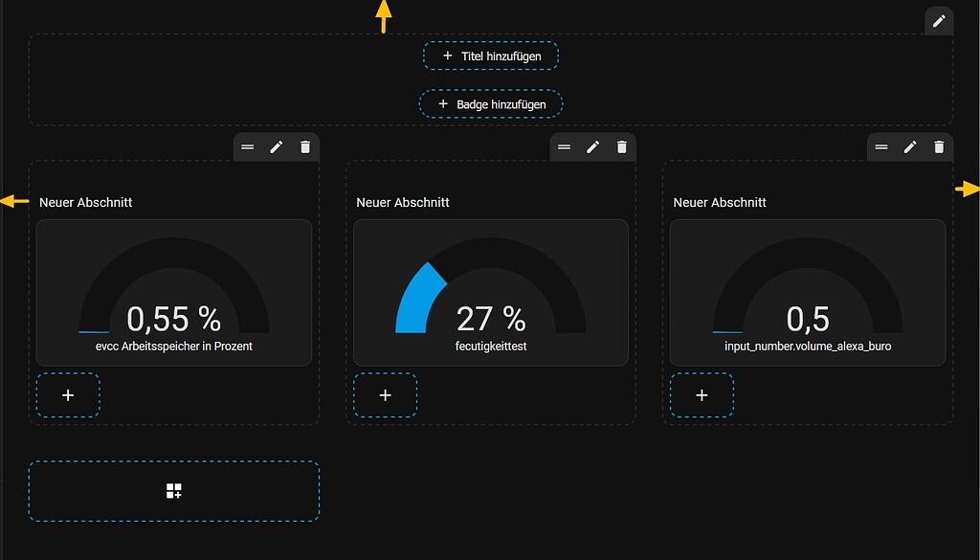Open the 0,55 % gauge card

click(x=174, y=293)
